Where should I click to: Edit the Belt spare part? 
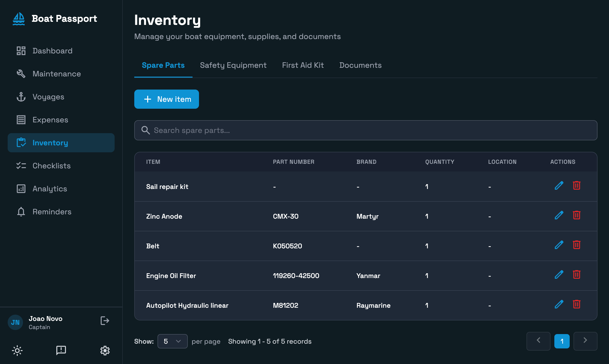(x=559, y=245)
